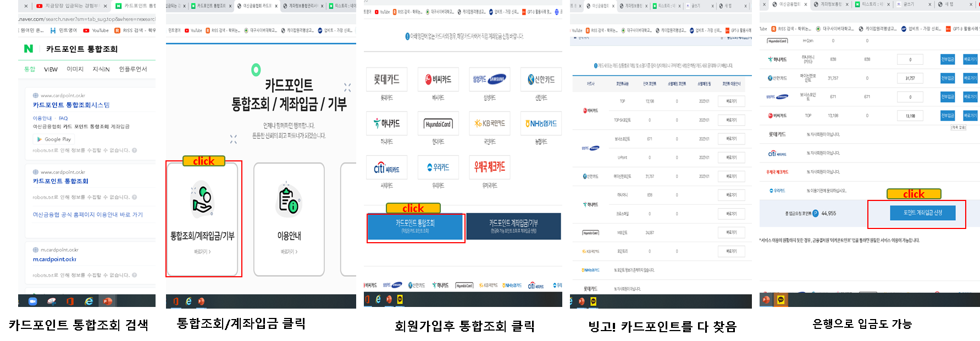Switch to the 이미지 tab in Naver search
The width and height of the screenshot is (980, 341).
pos(75,69)
